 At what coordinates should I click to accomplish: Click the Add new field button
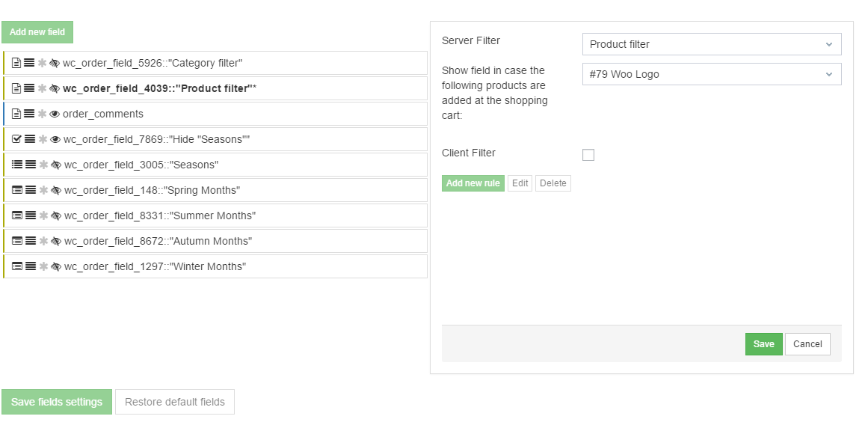tap(37, 32)
